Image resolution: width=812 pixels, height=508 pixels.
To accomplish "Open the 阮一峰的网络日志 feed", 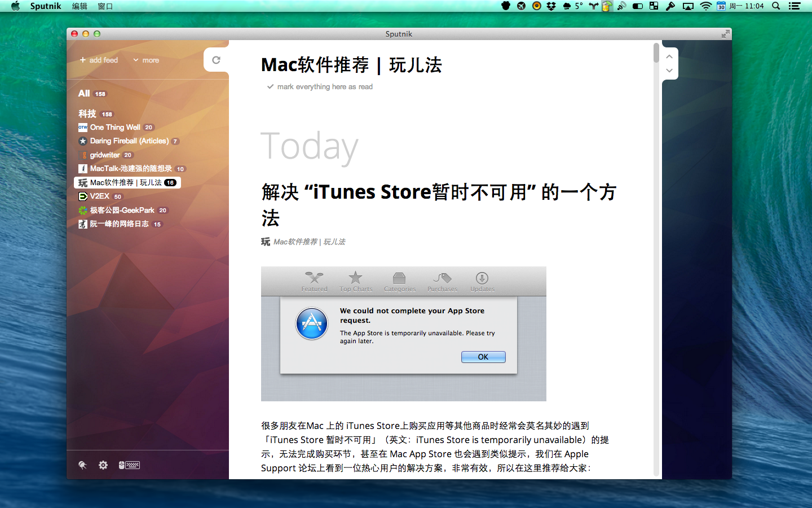I will click(x=120, y=224).
